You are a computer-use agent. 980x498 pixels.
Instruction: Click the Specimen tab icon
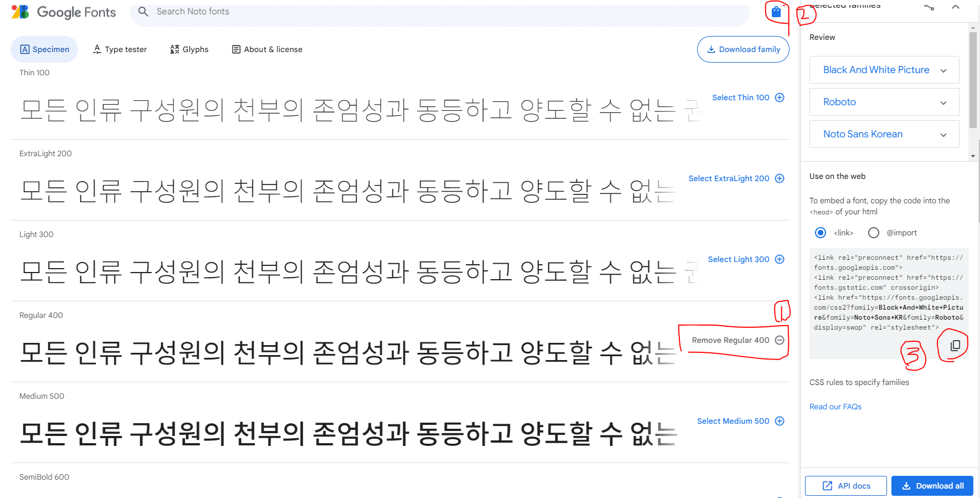click(25, 49)
